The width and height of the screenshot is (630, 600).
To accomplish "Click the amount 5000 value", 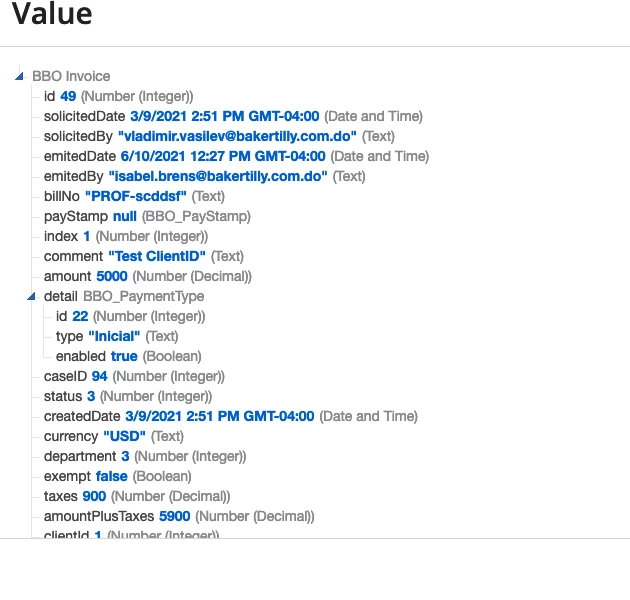I will [x=112, y=276].
